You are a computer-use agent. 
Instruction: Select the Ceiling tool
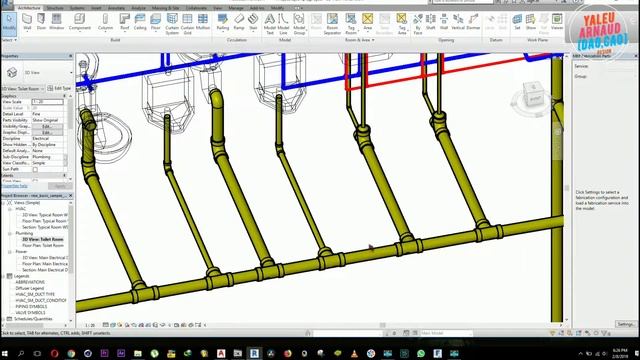[x=140, y=22]
